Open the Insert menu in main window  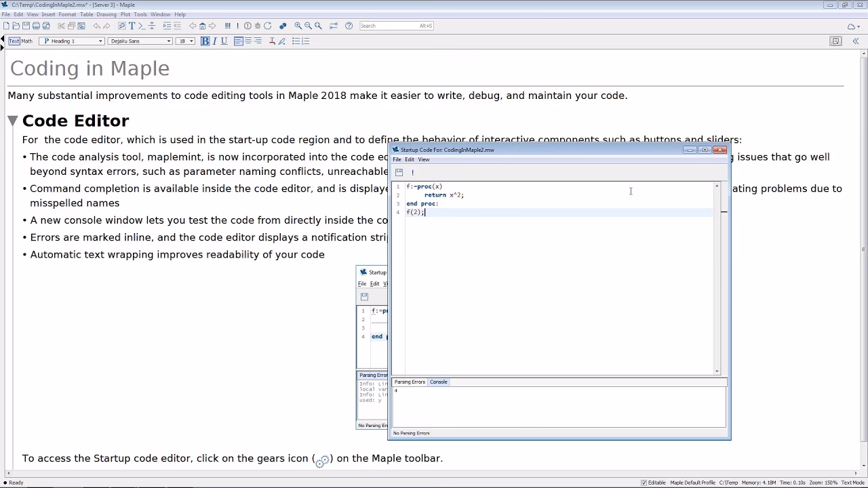[49, 14]
